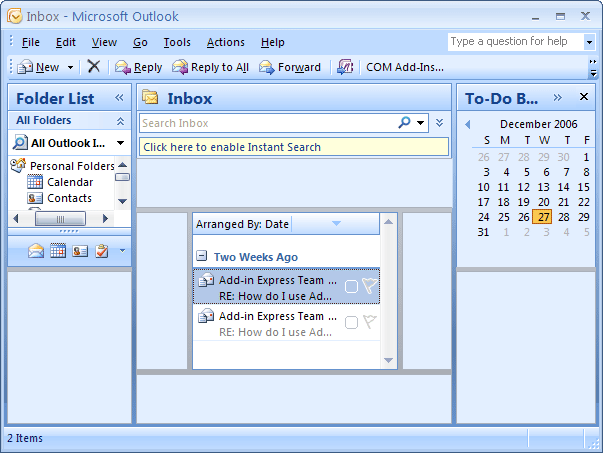Open the Calendar folder
The width and height of the screenshot is (603, 453).
pos(70,182)
